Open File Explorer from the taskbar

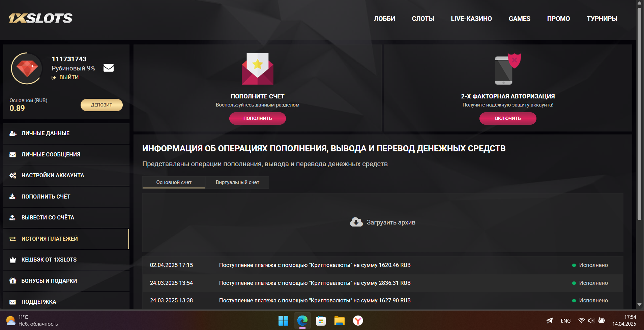point(340,321)
